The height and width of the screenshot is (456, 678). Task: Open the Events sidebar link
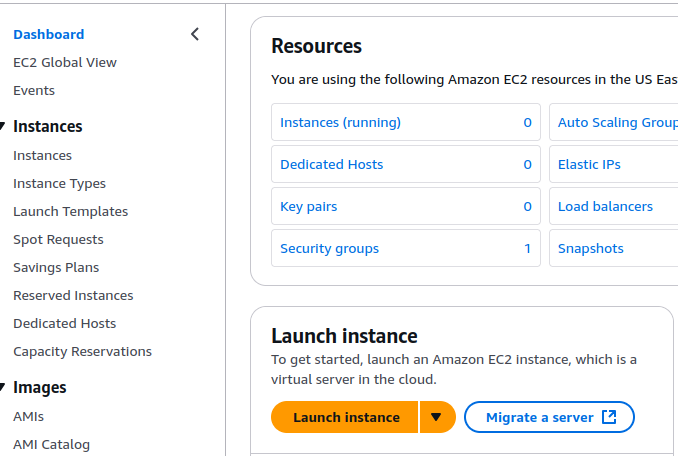(x=34, y=90)
